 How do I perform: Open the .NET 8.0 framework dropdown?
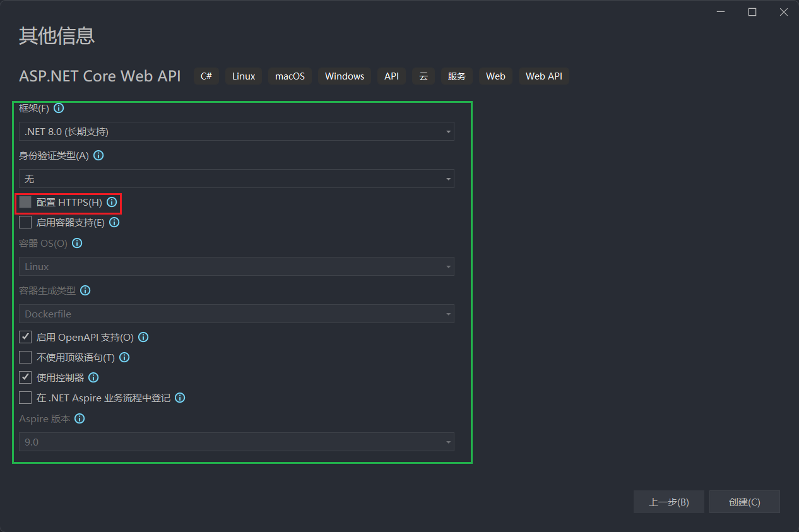coord(236,132)
